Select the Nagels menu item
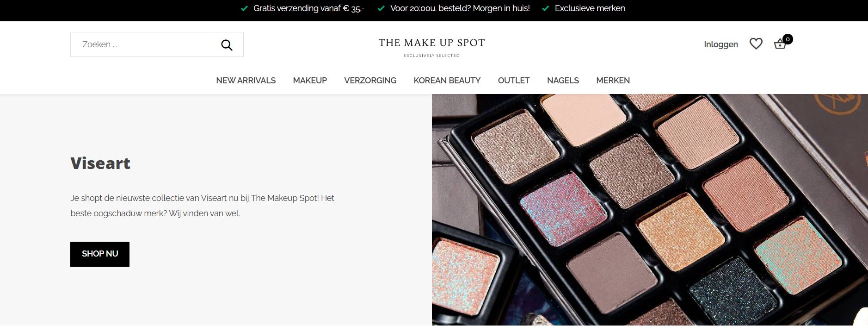This screenshot has width=868, height=332. click(x=563, y=81)
